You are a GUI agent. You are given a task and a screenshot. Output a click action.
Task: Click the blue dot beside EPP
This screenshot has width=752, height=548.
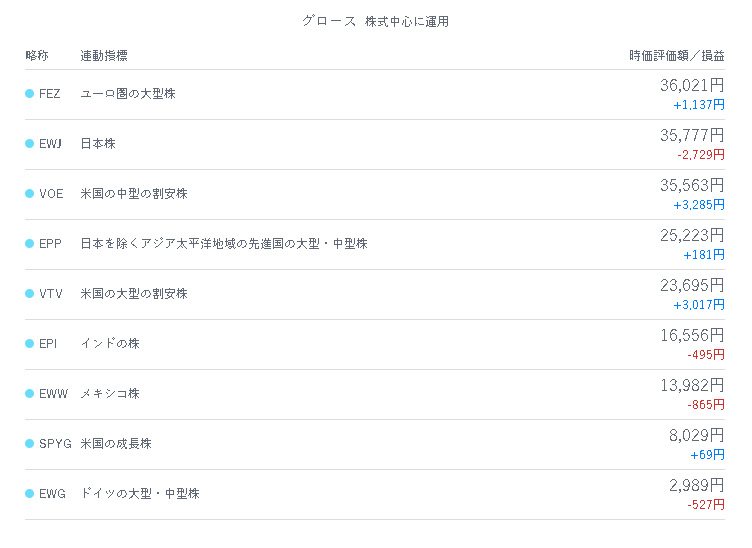point(29,244)
